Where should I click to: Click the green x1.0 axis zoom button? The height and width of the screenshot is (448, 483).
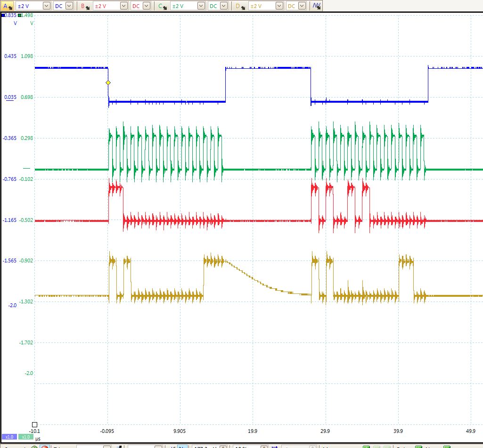click(x=26, y=437)
